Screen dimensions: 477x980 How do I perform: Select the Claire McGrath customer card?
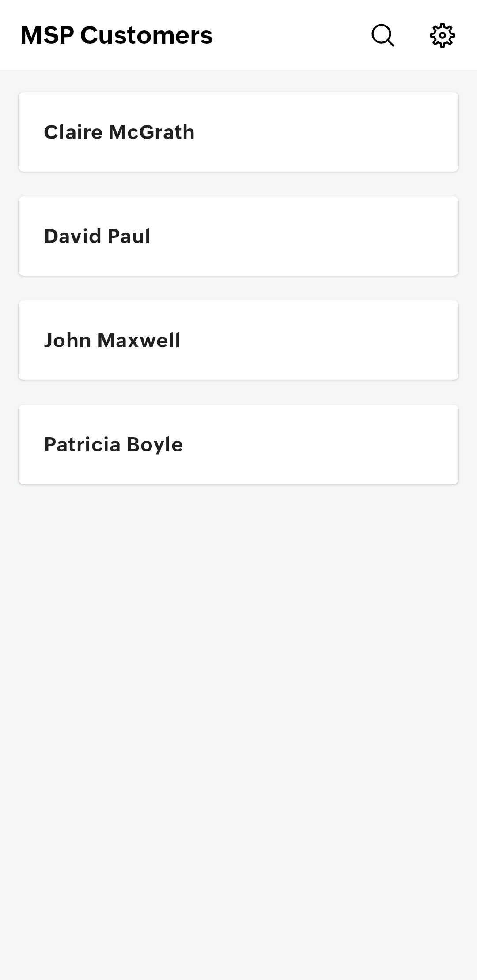tap(238, 132)
